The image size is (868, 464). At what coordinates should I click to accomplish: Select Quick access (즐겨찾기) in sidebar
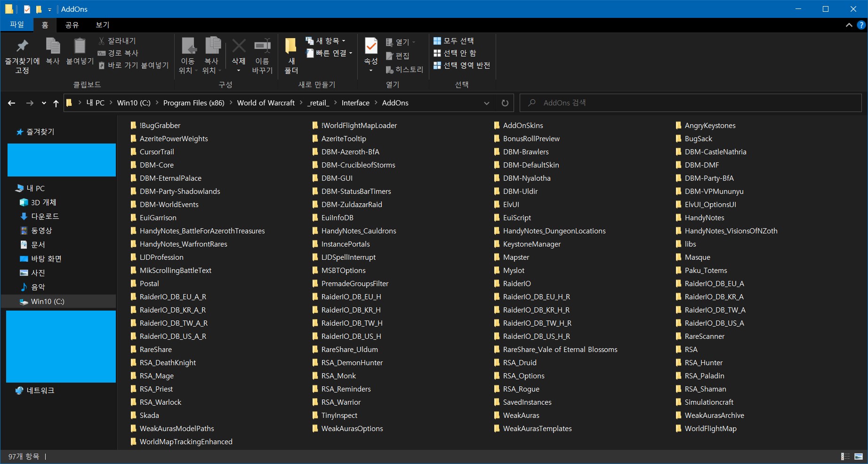tap(35, 132)
